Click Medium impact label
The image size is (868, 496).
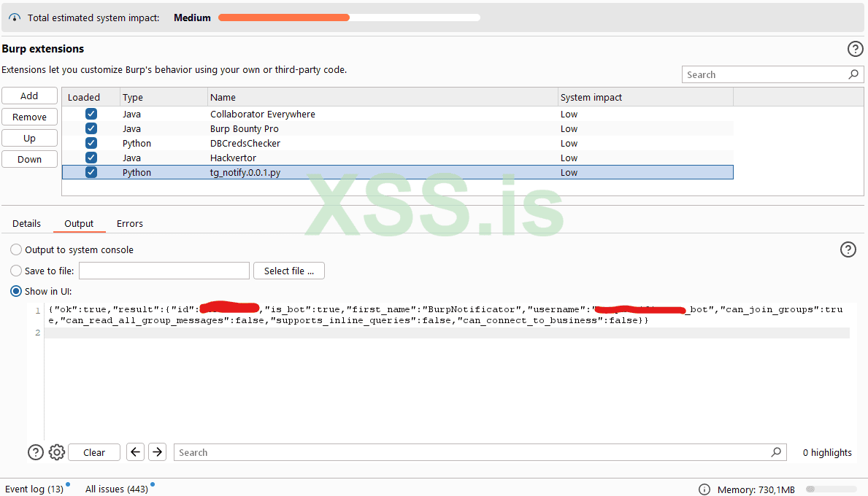[x=192, y=18]
